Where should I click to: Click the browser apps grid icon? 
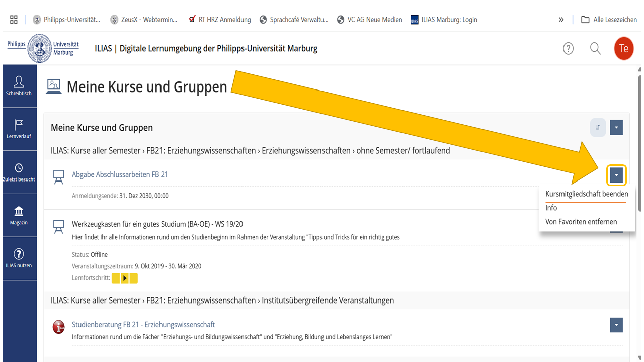click(14, 20)
